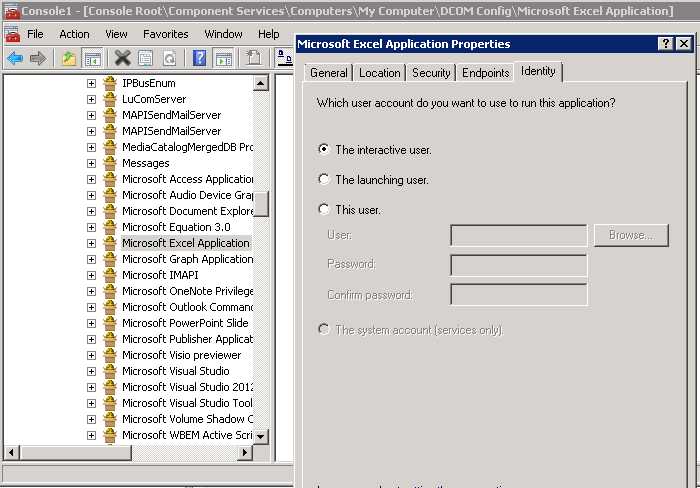Click the Password input field
The width and height of the screenshot is (700, 488).
pyautogui.click(x=519, y=265)
